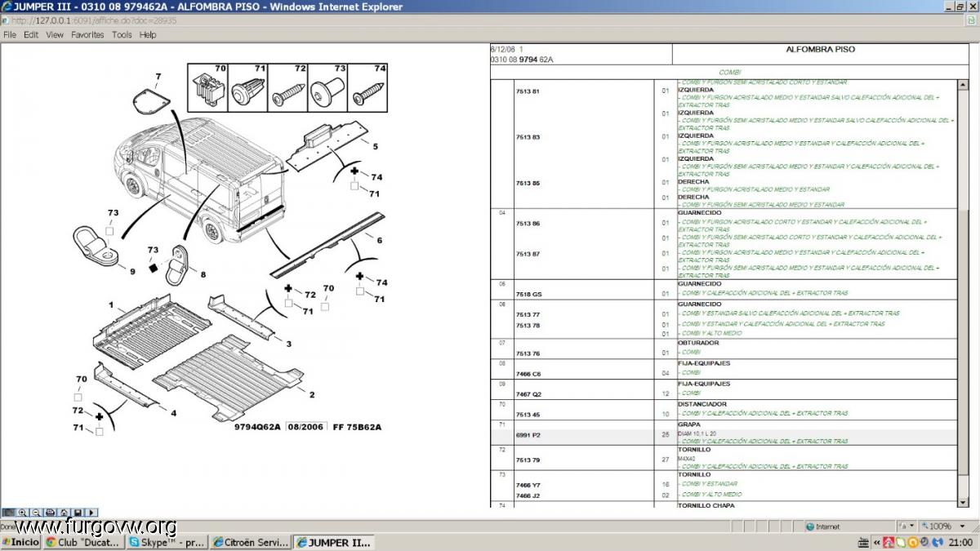Click the play arrow icon in diagram toolbar
This screenshot has height=551, width=980.
(x=91, y=513)
